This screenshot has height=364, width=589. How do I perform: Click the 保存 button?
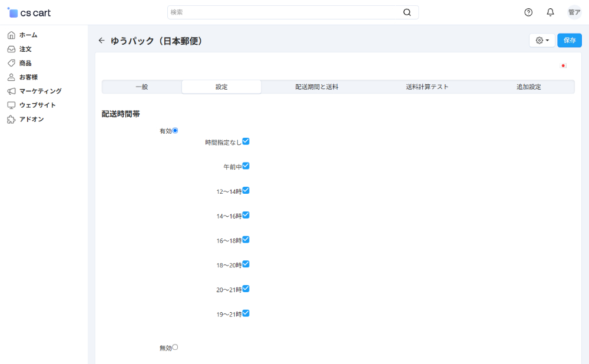pyautogui.click(x=570, y=40)
